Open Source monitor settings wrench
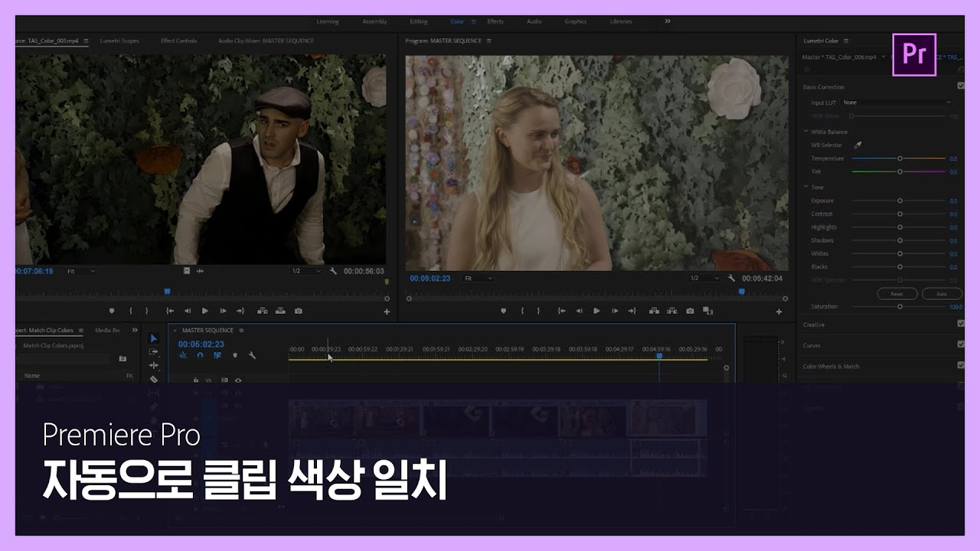Image resolution: width=980 pixels, height=551 pixels. pyautogui.click(x=334, y=271)
